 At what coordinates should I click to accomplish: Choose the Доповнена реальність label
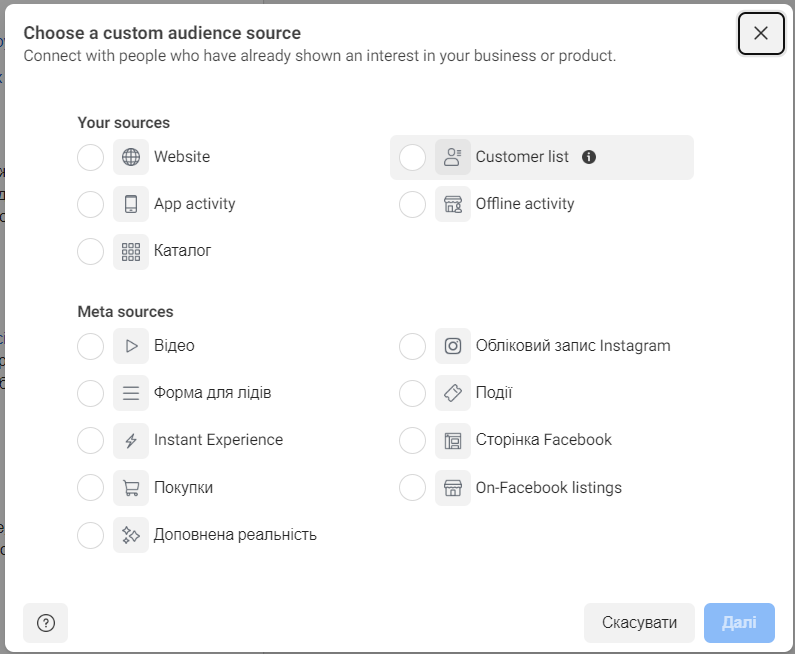point(235,535)
